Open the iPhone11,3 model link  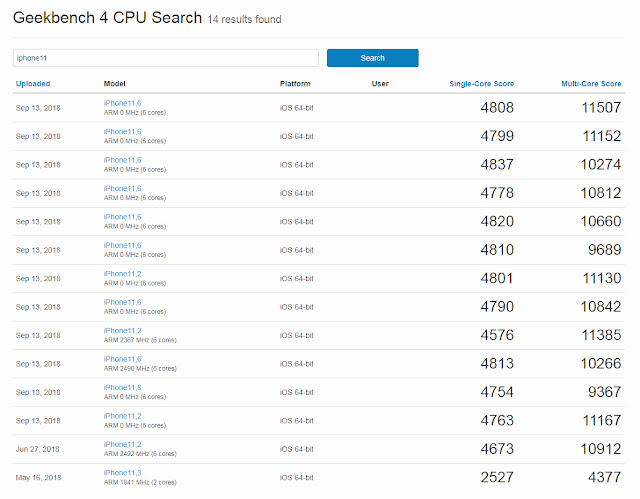122,473
